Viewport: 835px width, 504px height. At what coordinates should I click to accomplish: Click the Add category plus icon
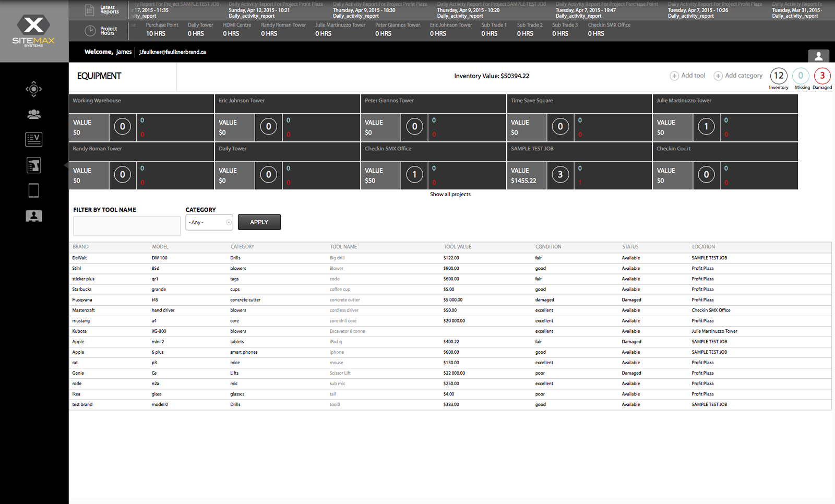coord(718,76)
